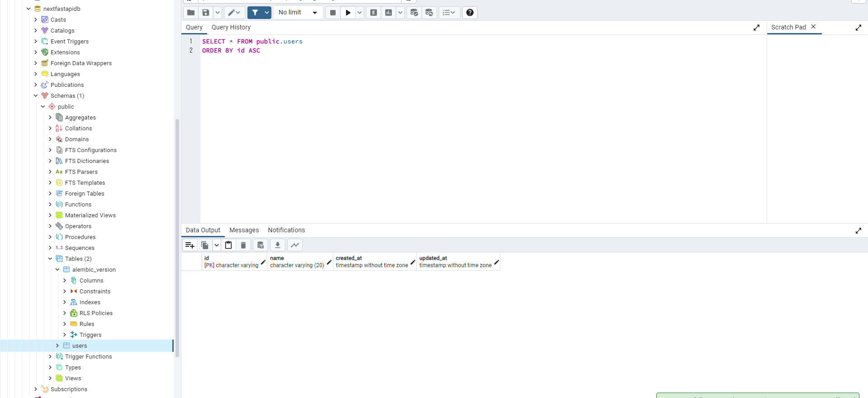
Task: Open the Messages tab
Action: tap(244, 230)
